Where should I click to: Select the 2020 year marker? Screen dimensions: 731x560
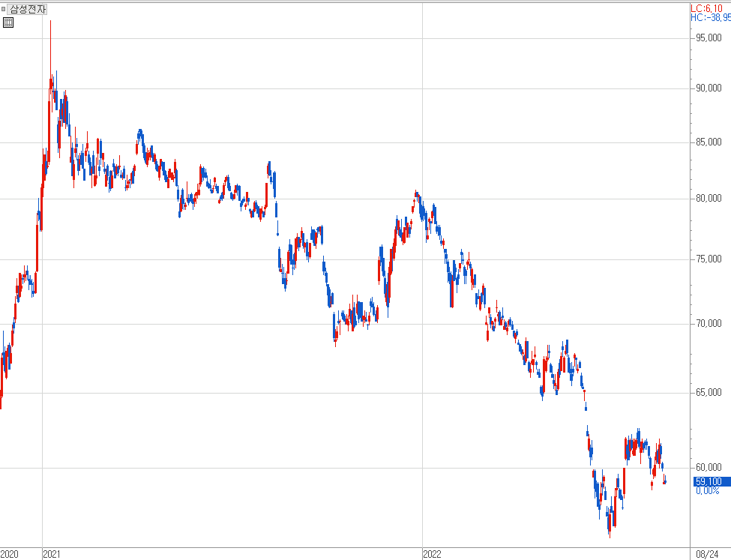click(x=10, y=554)
